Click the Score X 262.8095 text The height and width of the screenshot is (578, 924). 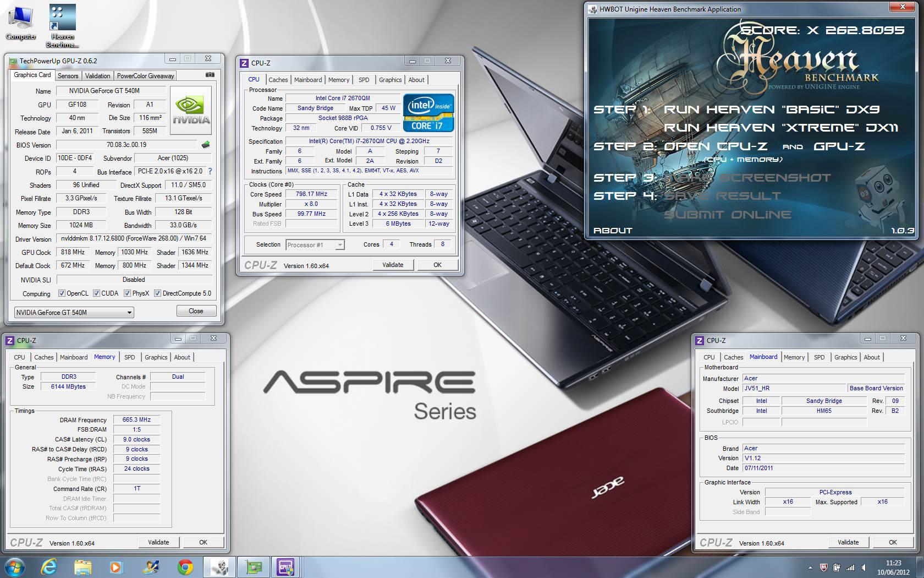pos(822,30)
